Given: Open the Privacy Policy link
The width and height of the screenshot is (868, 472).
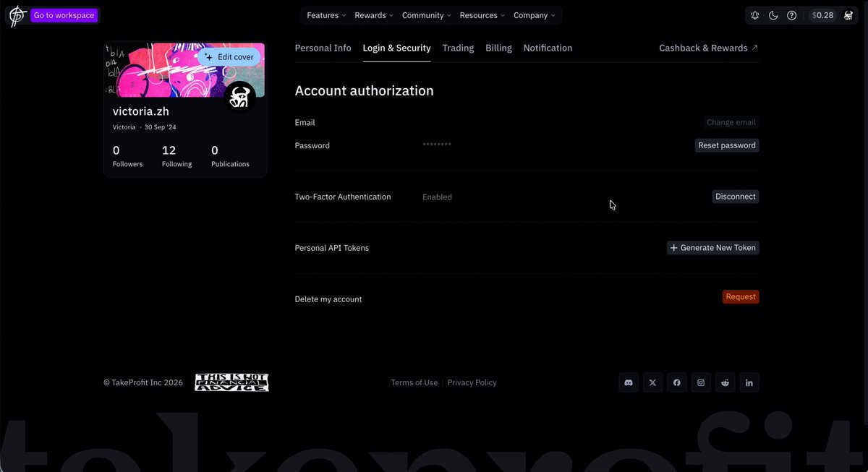Looking at the screenshot, I should click(472, 382).
